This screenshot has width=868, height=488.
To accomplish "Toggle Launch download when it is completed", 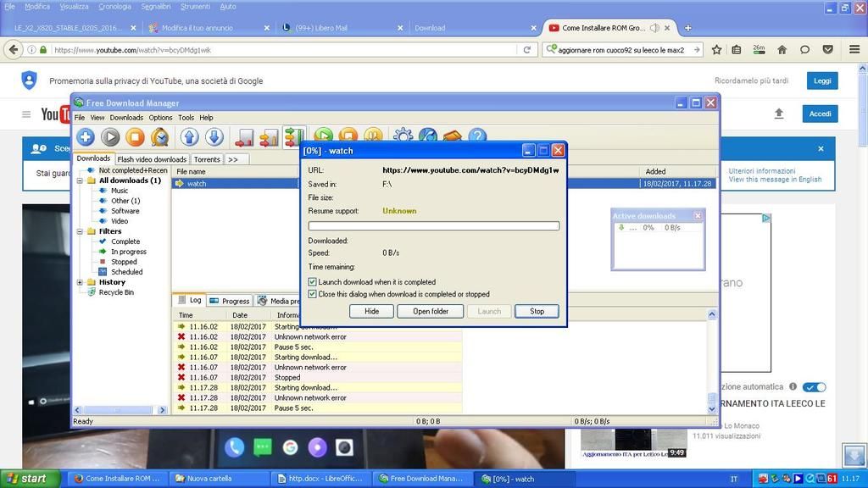I will tap(312, 282).
